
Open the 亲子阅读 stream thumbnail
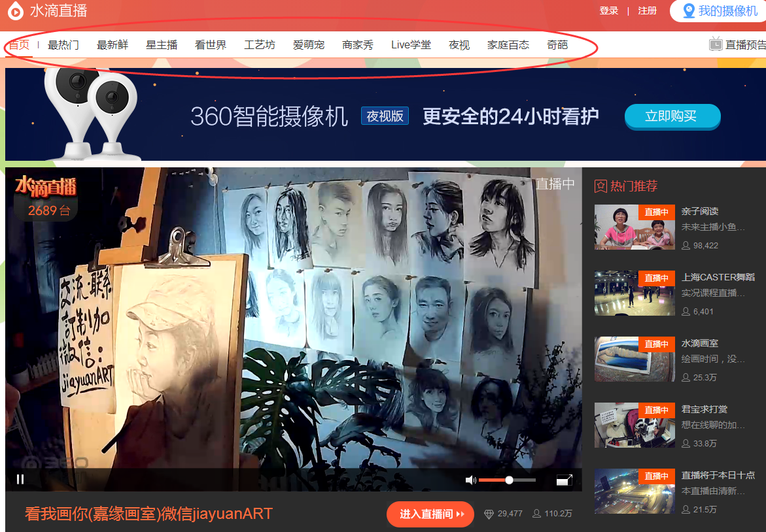click(x=635, y=227)
